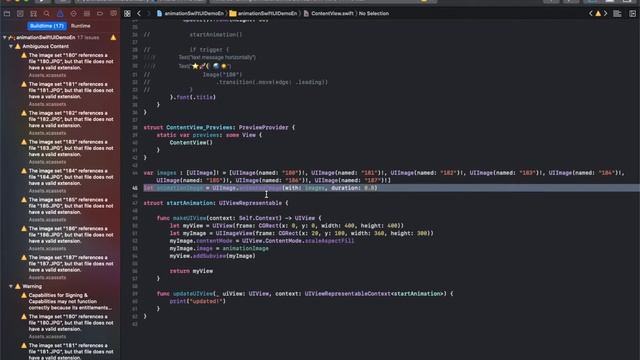Go back in editor history
The height and width of the screenshot is (360, 640).
pyautogui.click(x=139, y=13)
